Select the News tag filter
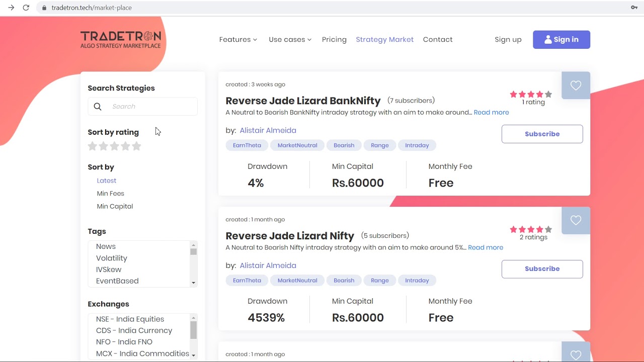Viewport: 644px width, 362px height. pos(106,246)
